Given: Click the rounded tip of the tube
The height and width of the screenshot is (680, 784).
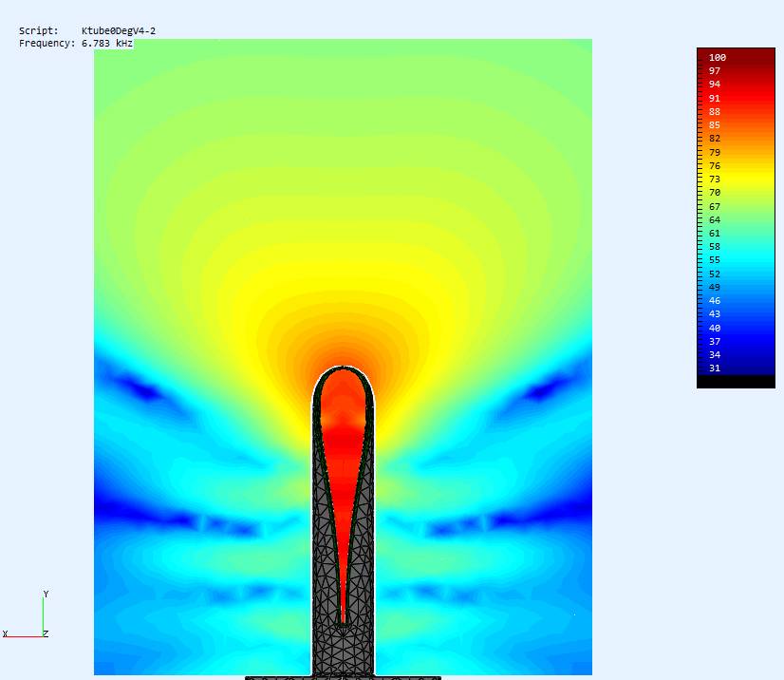Looking at the screenshot, I should coord(343,368).
